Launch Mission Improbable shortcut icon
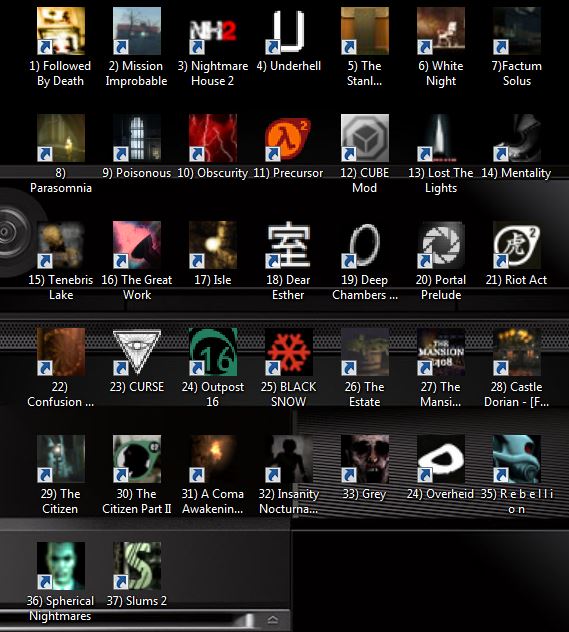 [137, 31]
